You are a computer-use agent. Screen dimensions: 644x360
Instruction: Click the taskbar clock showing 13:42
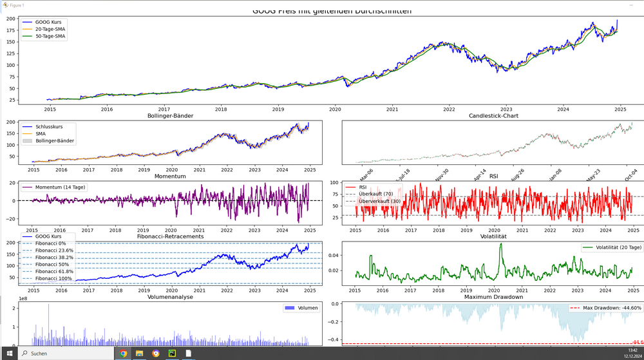pos(632,353)
